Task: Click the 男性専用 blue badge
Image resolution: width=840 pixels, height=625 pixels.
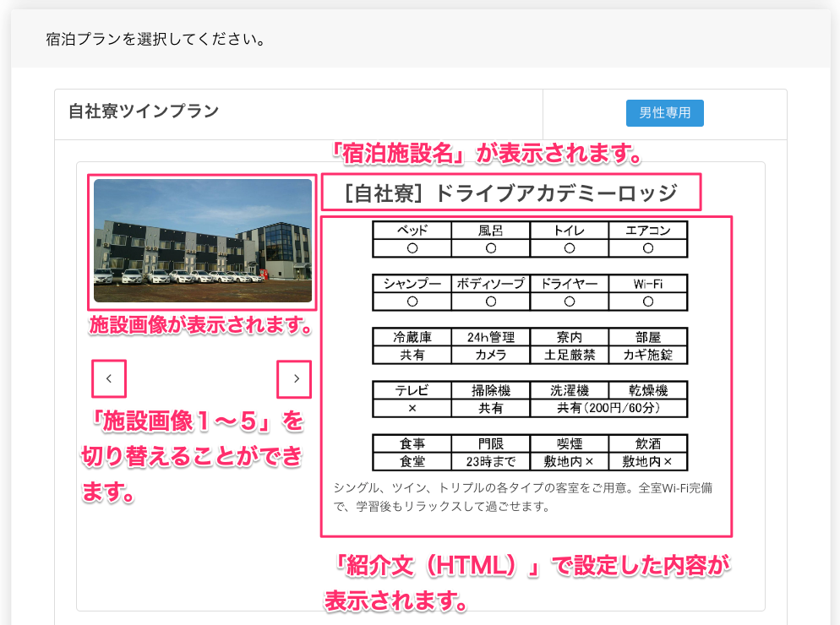Action: coord(664,113)
